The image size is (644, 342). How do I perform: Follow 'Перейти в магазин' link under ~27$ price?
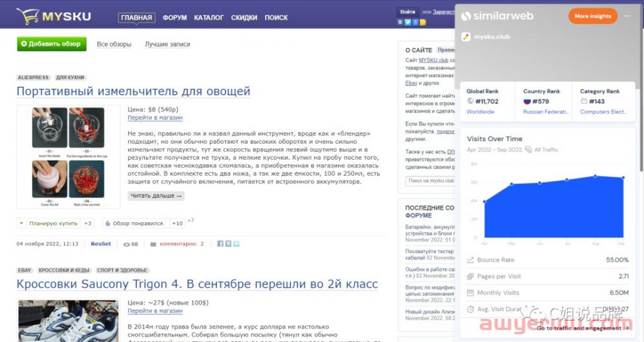155,311
